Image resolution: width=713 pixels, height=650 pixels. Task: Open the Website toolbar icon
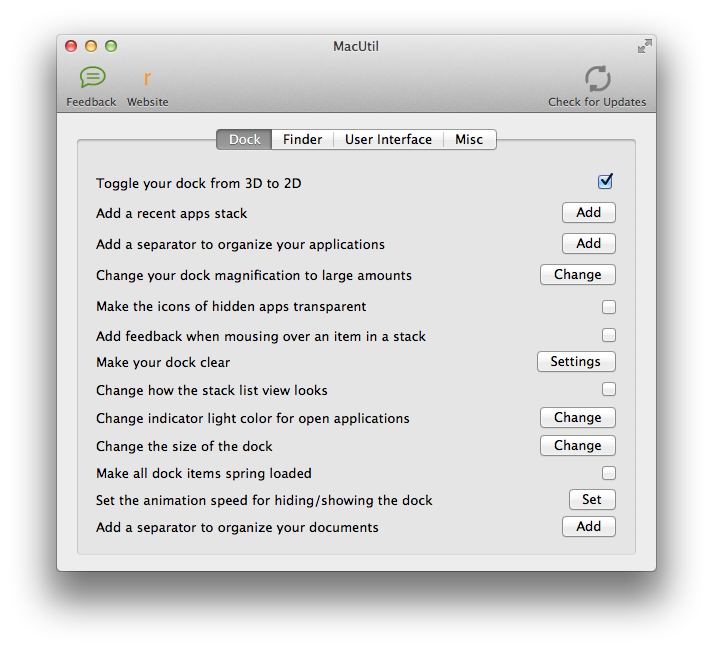(147, 79)
